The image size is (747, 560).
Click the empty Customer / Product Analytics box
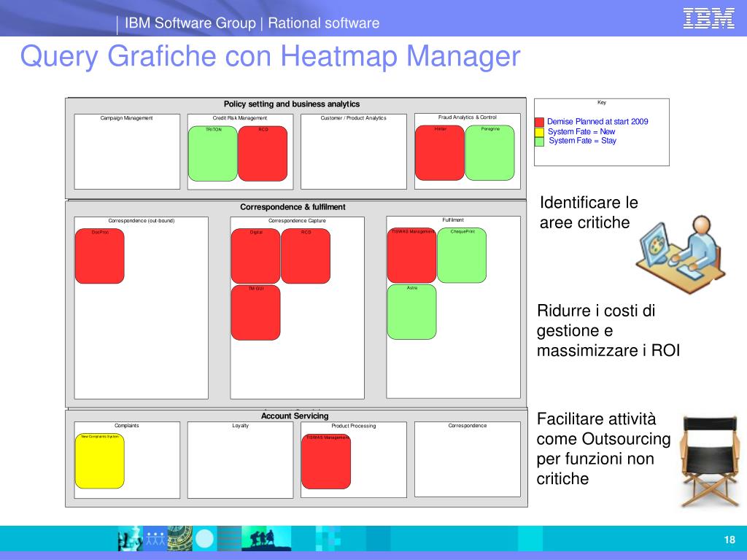[354, 152]
